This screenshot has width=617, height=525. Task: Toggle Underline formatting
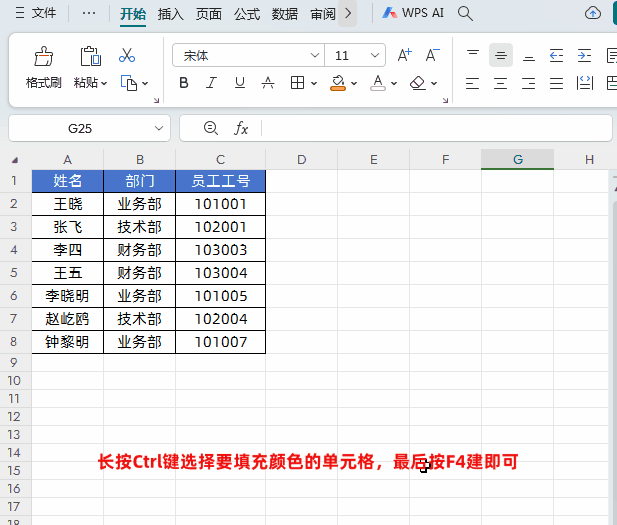[x=240, y=83]
